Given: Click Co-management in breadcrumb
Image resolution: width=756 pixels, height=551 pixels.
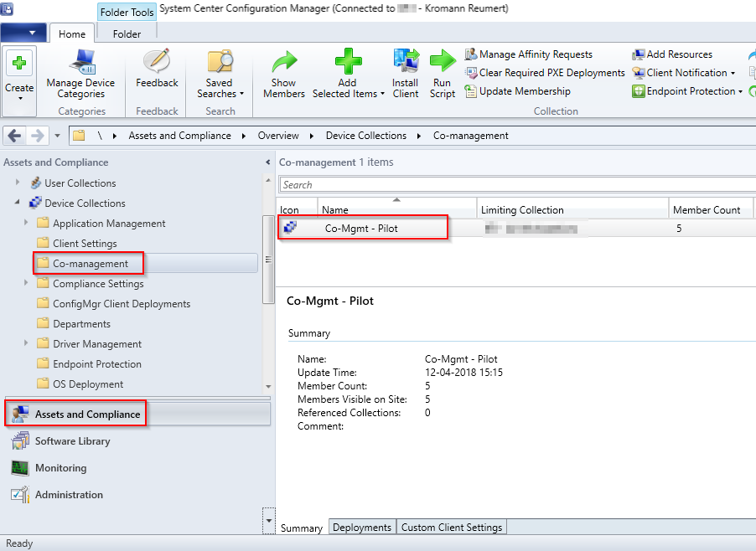Looking at the screenshot, I should 470,136.
